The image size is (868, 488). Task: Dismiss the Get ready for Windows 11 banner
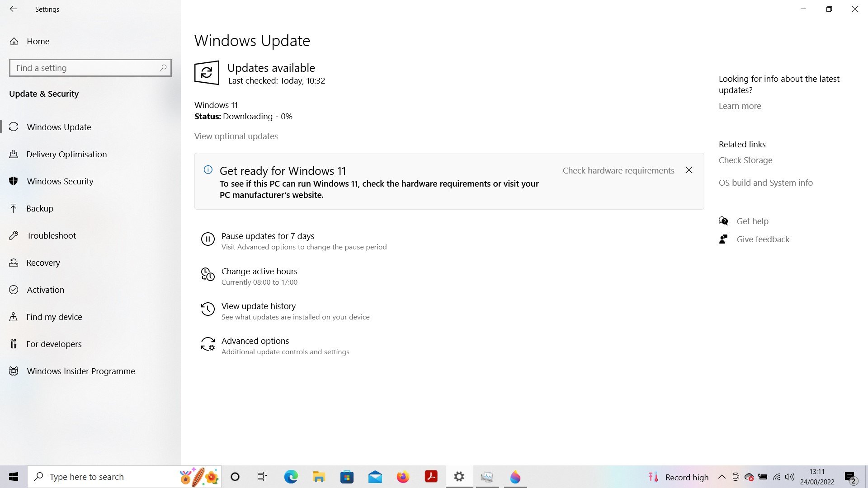click(689, 170)
